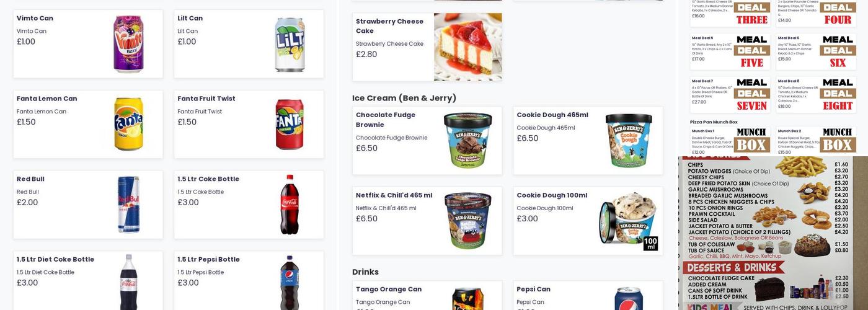The height and width of the screenshot is (310, 868).
Task: Click the Netflix & Chill'd 465 ml title
Action: pyautogui.click(x=394, y=195)
